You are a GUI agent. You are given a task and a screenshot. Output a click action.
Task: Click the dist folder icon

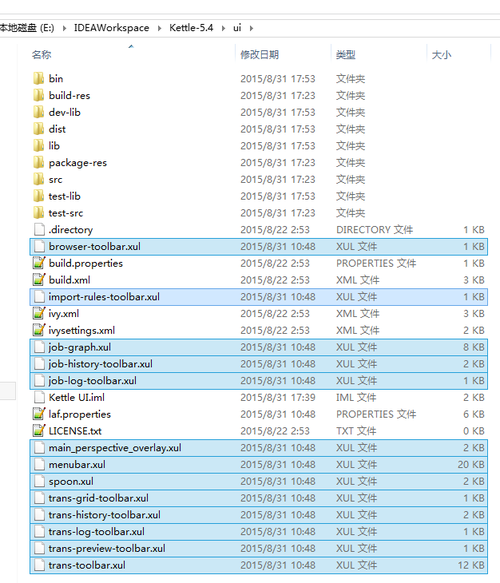pyautogui.click(x=39, y=129)
